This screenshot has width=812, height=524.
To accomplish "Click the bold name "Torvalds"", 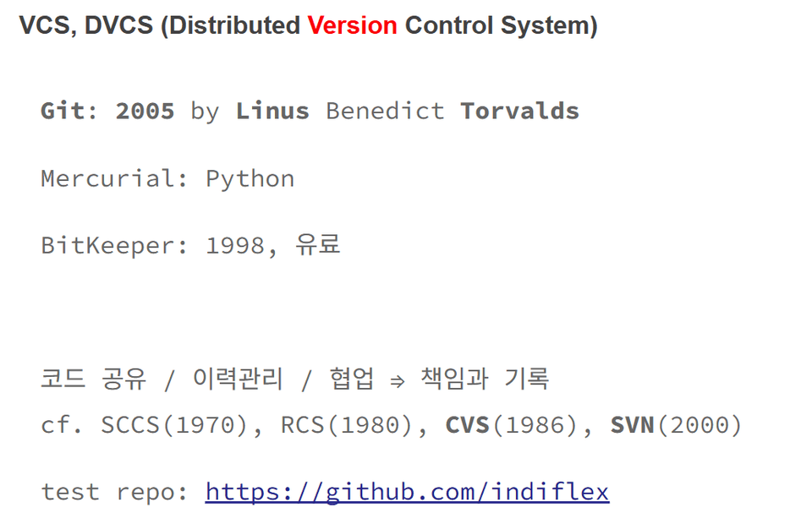I will (519, 111).
